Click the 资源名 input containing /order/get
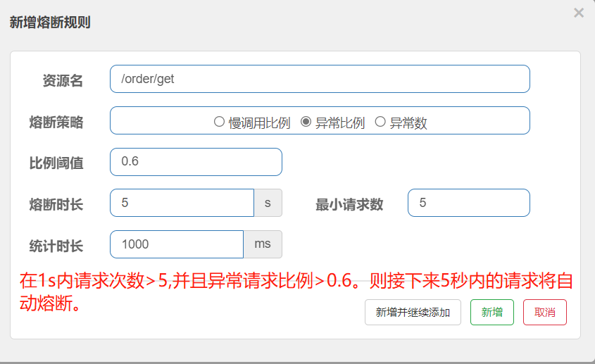 tap(320, 79)
